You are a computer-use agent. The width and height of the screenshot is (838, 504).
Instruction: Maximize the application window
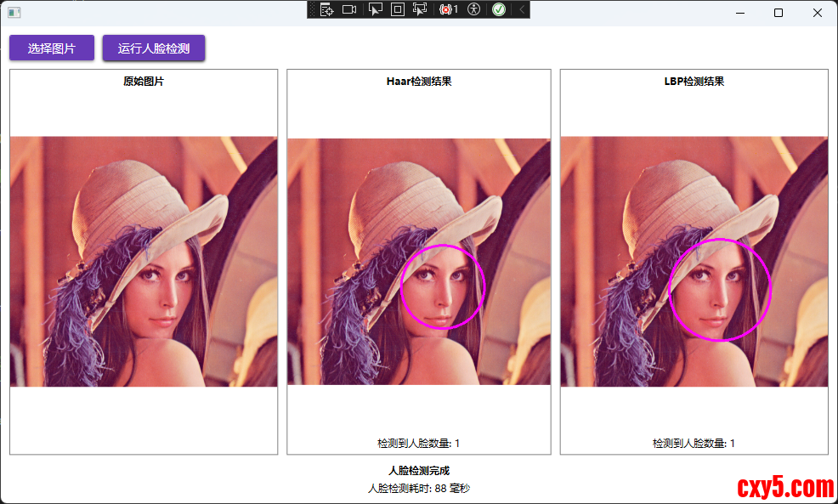click(779, 13)
